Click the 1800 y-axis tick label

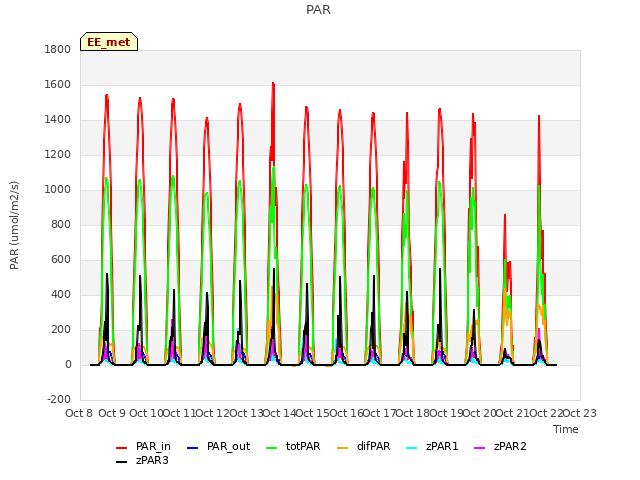58,49
